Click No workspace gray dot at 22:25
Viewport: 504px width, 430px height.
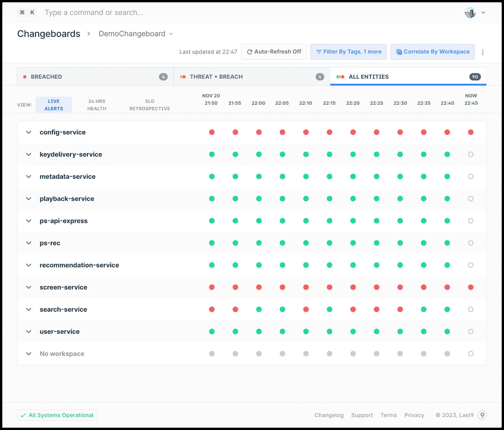coord(376,354)
